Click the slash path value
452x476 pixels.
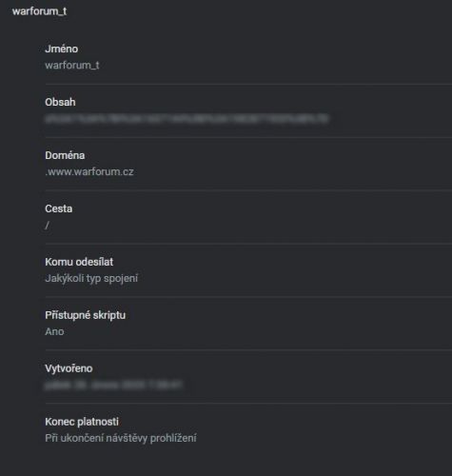tap(47, 226)
